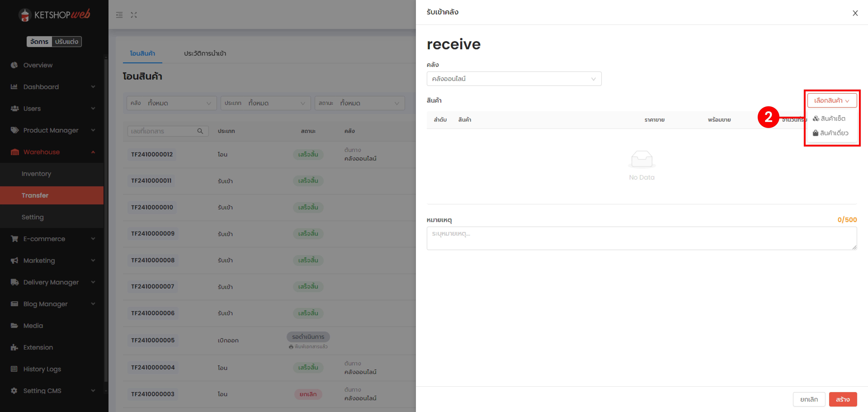Click the search magnifier in document number field

[x=200, y=131]
